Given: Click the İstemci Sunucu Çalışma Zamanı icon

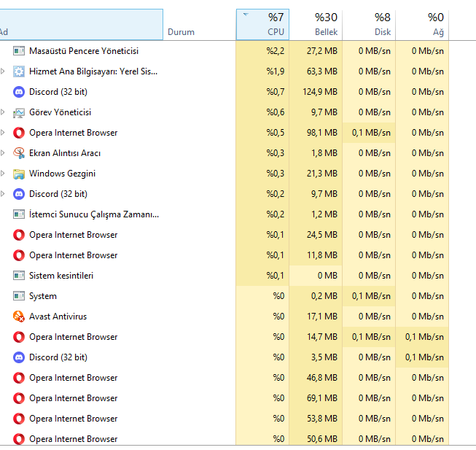Looking at the screenshot, I should pos(19,214).
